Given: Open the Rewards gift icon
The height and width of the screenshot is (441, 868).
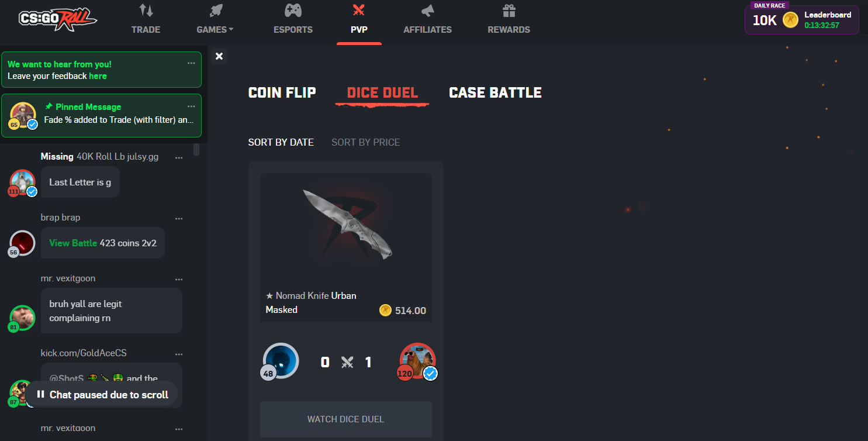Looking at the screenshot, I should click(x=509, y=11).
